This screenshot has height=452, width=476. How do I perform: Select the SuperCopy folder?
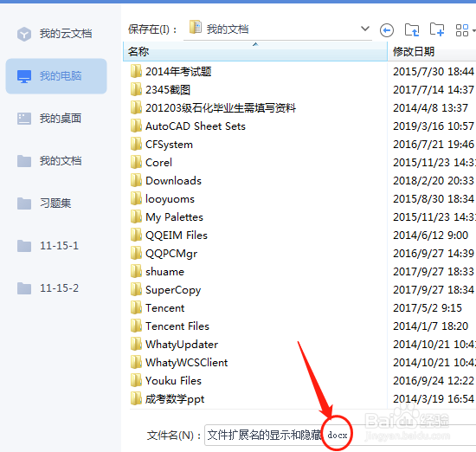(x=166, y=290)
